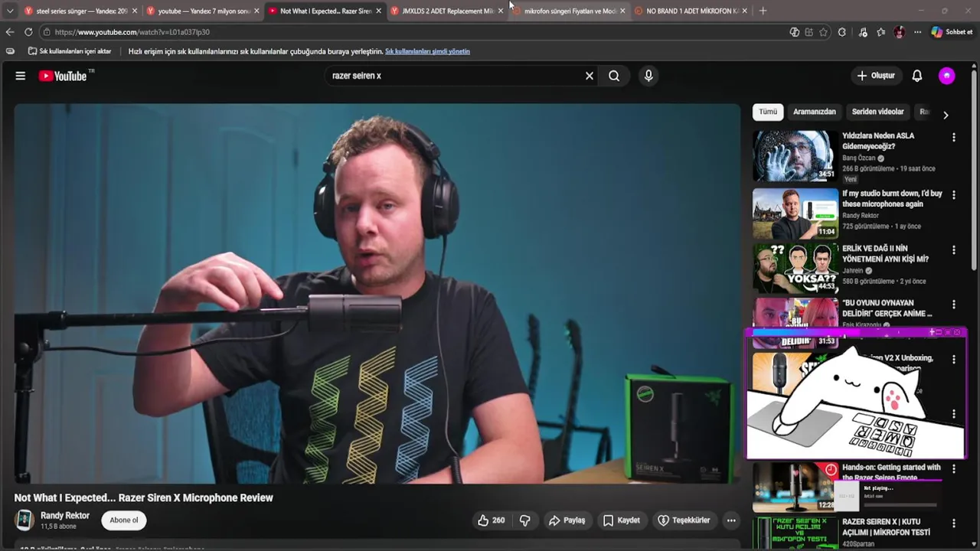Image resolution: width=980 pixels, height=551 pixels.
Task: Save the video with Kaydet
Action: pos(622,520)
